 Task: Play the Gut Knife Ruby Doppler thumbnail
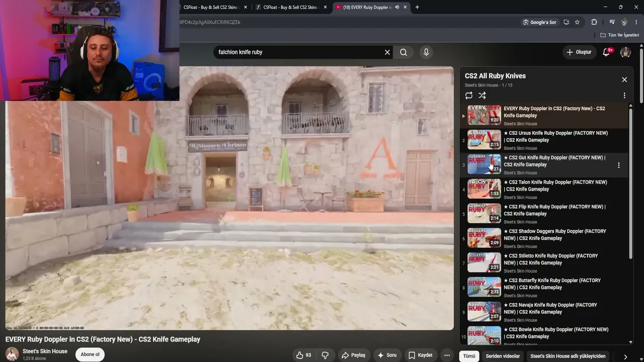[x=485, y=164]
